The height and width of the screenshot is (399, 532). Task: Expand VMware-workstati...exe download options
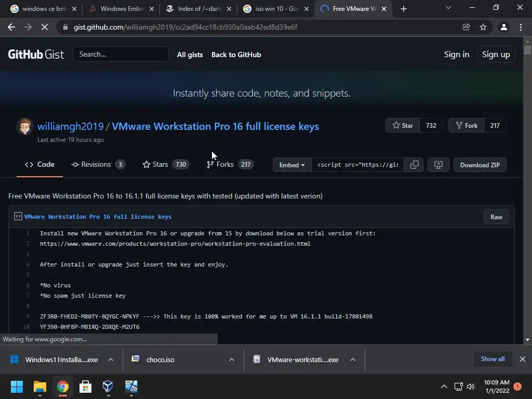[x=353, y=360]
